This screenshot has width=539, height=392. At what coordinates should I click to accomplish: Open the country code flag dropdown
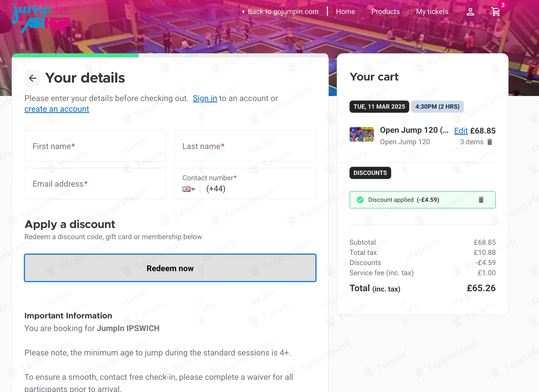(x=189, y=189)
